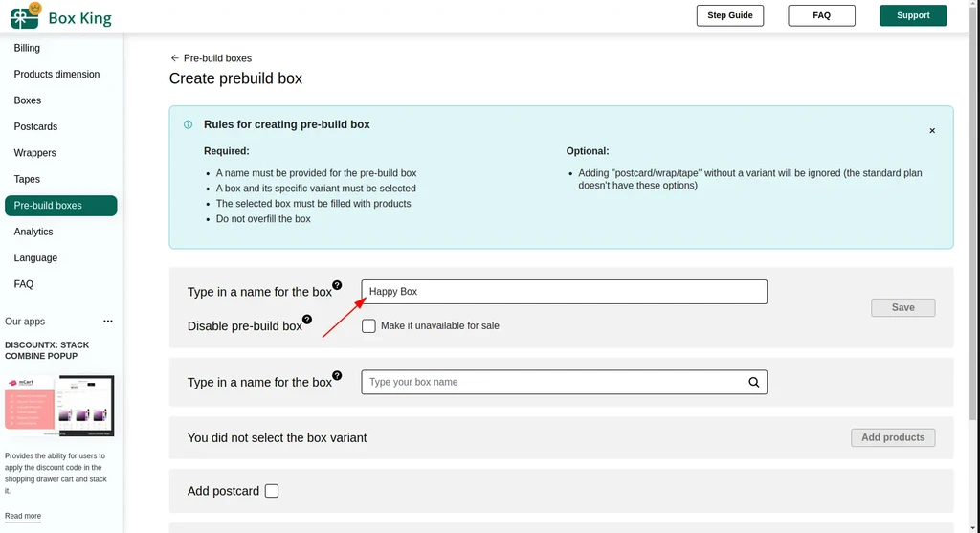Dismiss the rules banner with the X
The height and width of the screenshot is (533, 980).
pos(932,130)
